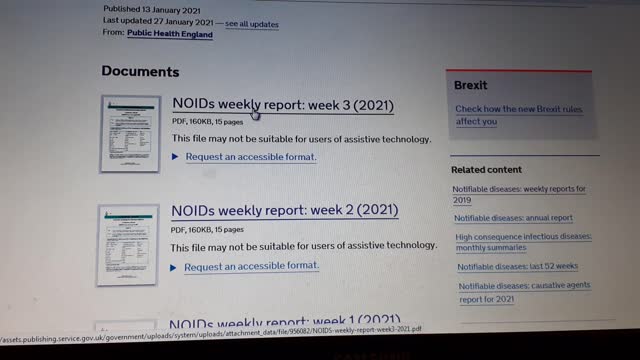Click the week 2 report PDF thumbnail
Viewport: 640px width, 360px height.
click(128, 245)
